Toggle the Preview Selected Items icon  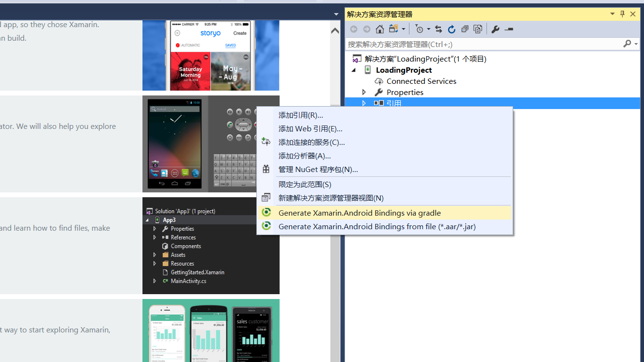(x=508, y=29)
